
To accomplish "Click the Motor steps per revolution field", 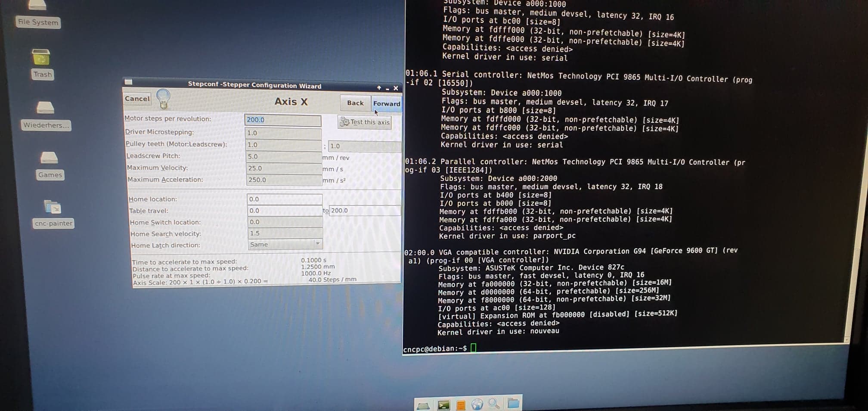I will [282, 120].
